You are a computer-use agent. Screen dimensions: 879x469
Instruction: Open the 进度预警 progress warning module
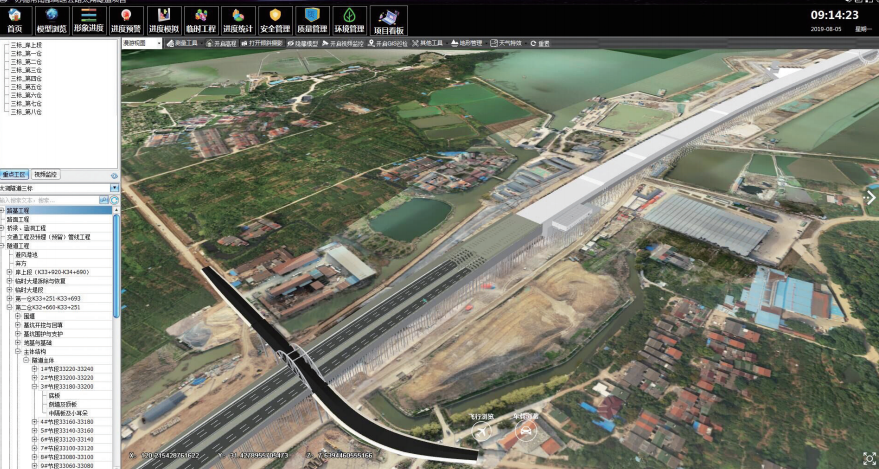point(126,21)
